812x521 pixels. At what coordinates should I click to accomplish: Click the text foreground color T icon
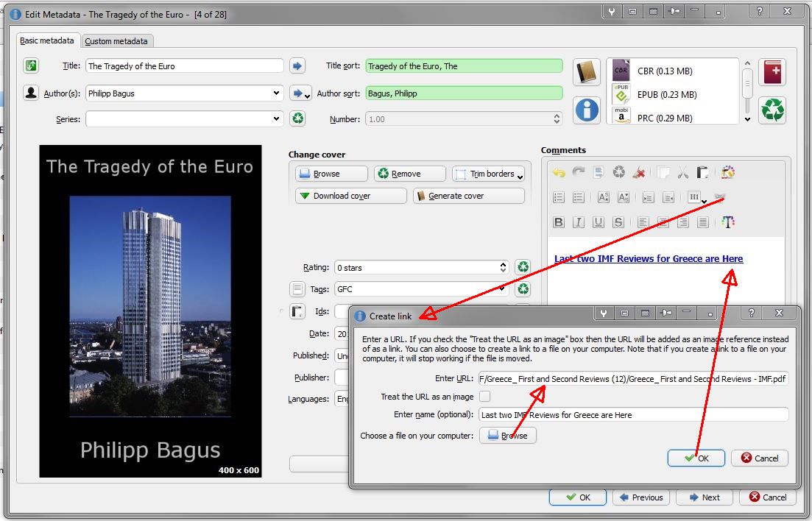(x=728, y=222)
